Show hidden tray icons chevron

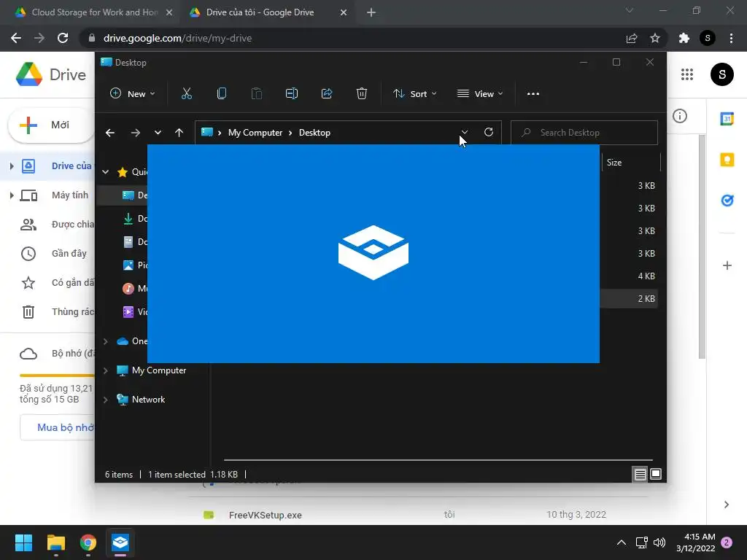622,542
